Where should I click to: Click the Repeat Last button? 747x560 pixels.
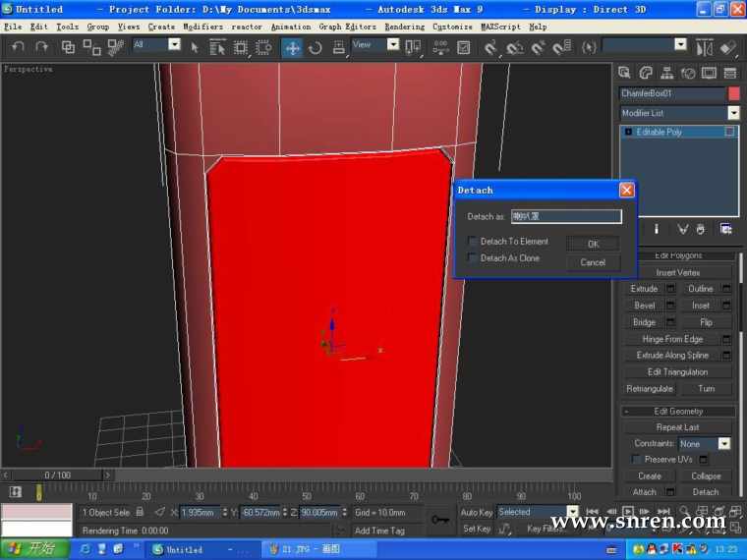(677, 427)
